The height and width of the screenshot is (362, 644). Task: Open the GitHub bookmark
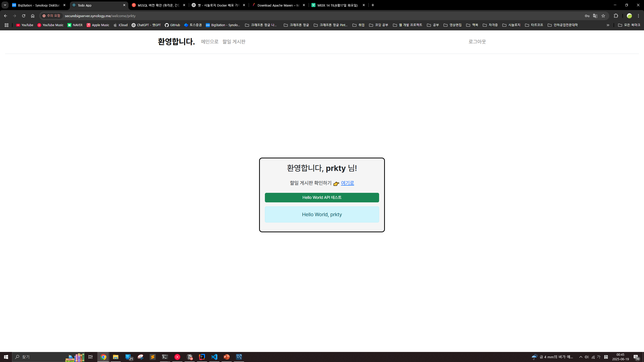[x=172, y=25]
